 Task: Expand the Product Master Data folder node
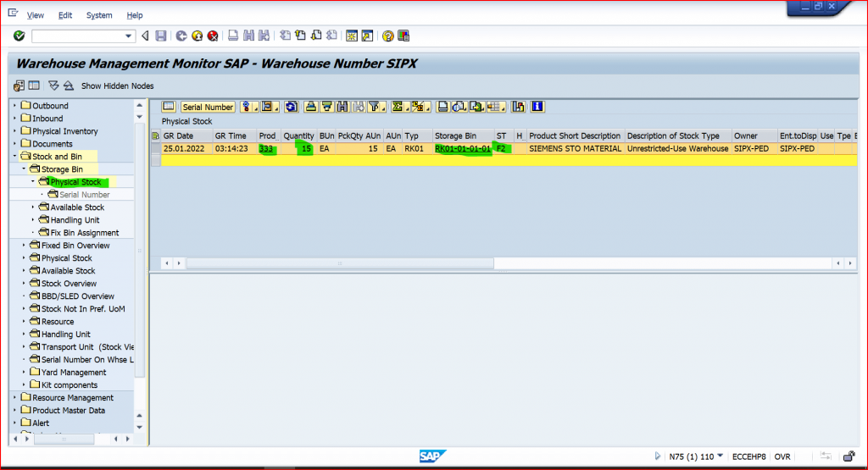pyautogui.click(x=15, y=410)
